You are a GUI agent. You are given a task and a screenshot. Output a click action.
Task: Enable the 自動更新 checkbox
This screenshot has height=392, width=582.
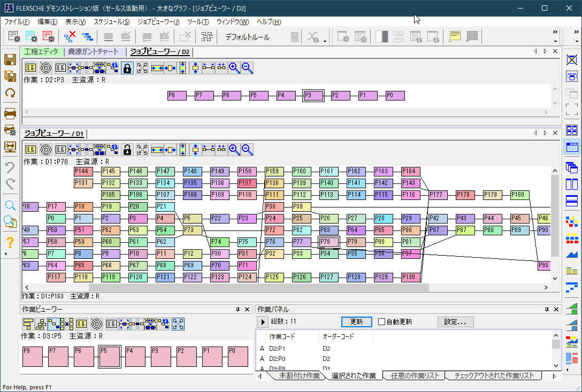click(381, 322)
